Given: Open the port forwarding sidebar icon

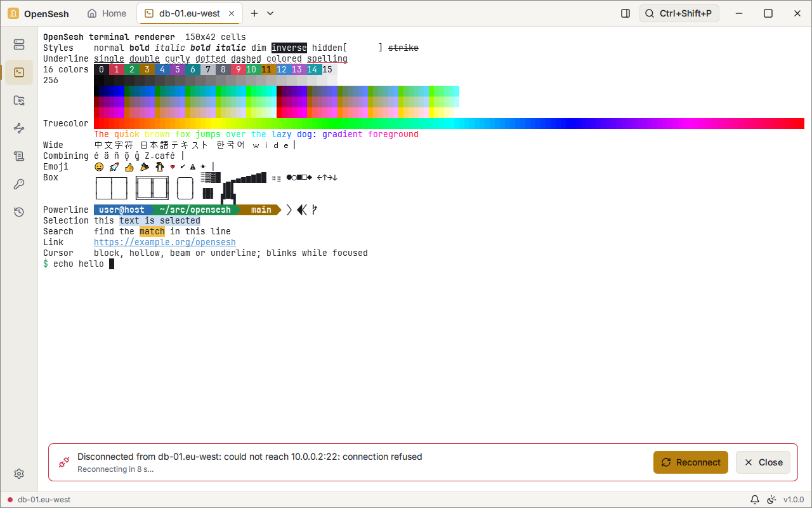Looking at the screenshot, I should click(19, 128).
